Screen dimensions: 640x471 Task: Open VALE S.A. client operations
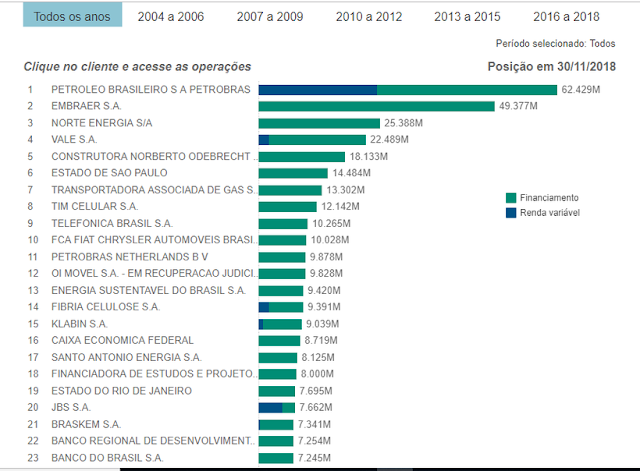[x=74, y=140]
